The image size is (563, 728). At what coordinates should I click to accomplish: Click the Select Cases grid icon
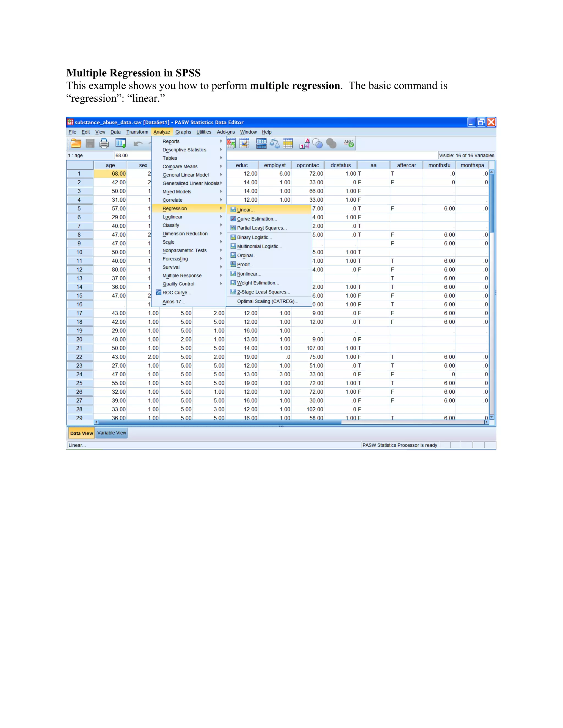click(x=288, y=143)
